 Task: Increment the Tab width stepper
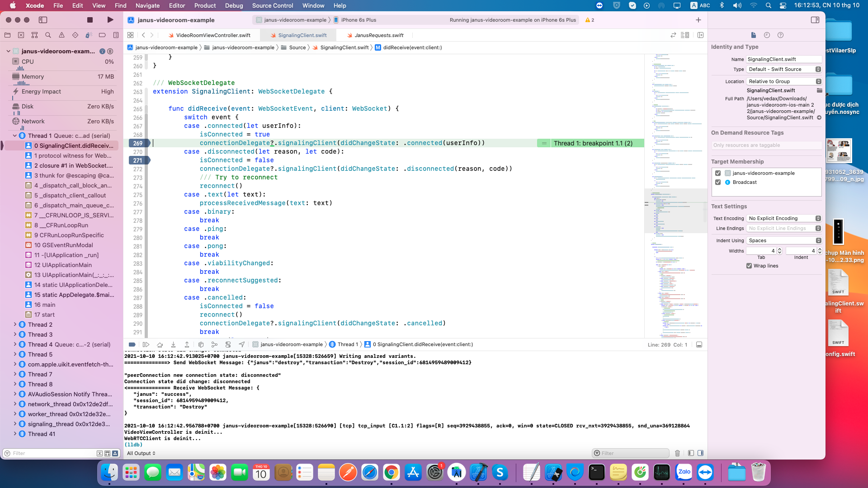[779, 249]
